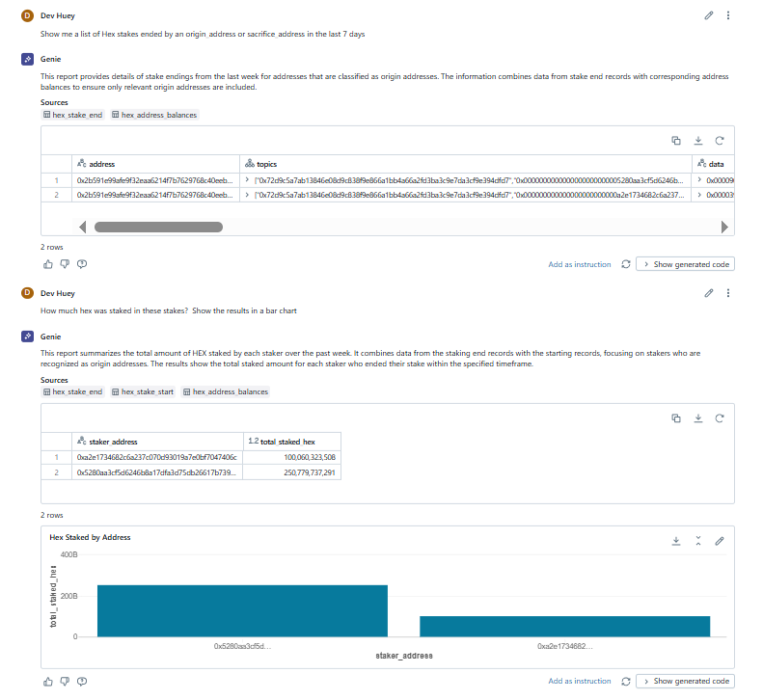Expand topics cell in row 1
763x700 pixels.
247,180
